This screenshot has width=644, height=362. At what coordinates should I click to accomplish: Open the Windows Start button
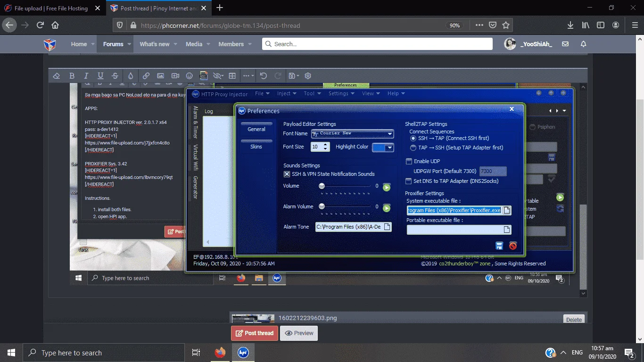pos(11,353)
